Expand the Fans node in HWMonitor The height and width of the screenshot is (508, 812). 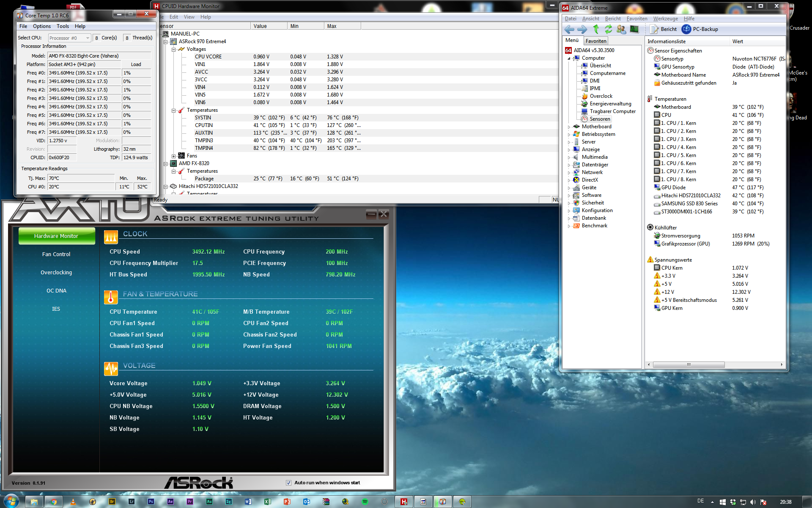pyautogui.click(x=173, y=156)
